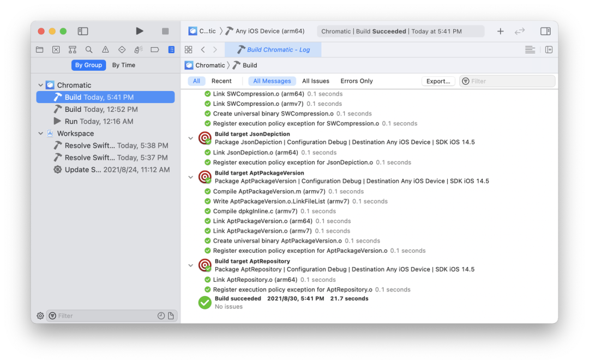Viewport: 589px width, 364px height.
Task: Toggle the navigator sidebar visibility
Action: click(83, 31)
